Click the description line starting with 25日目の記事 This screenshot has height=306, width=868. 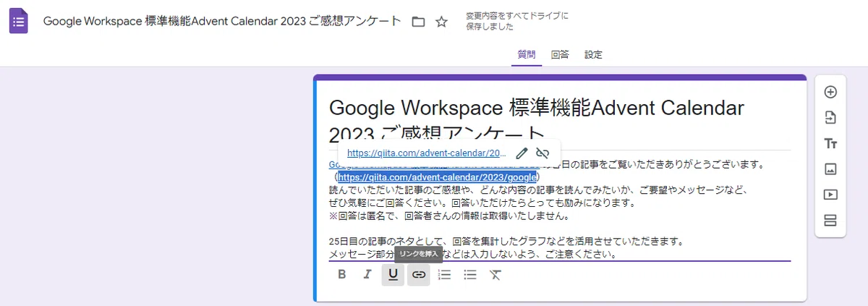pos(506,241)
